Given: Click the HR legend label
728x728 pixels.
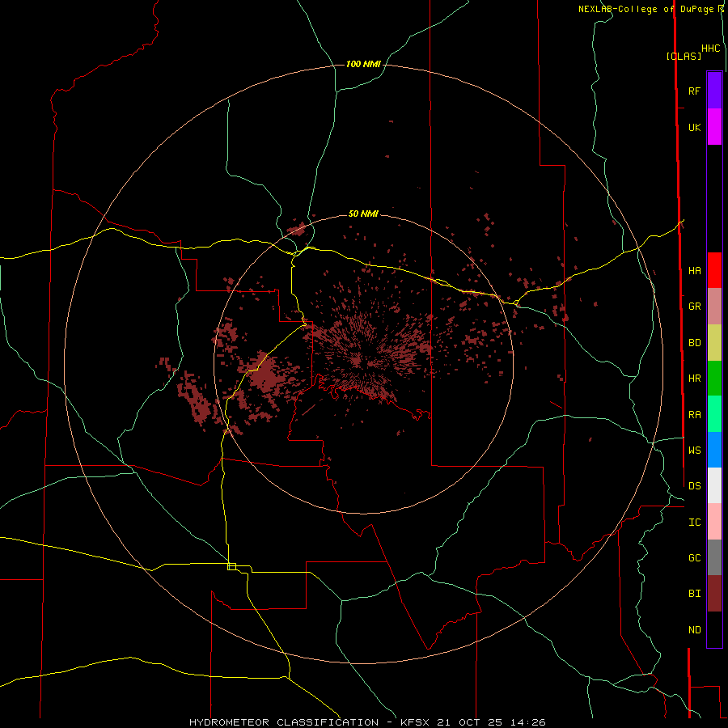Looking at the screenshot, I should [694, 379].
